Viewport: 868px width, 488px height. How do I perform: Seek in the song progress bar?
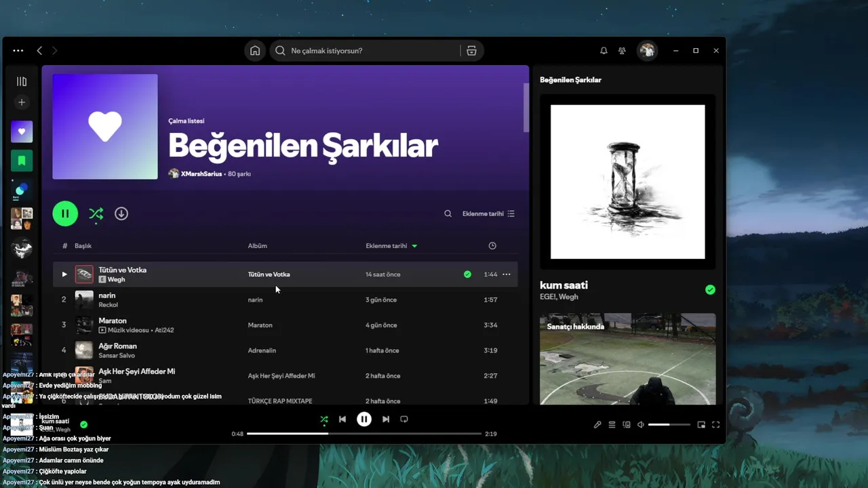coord(364,434)
